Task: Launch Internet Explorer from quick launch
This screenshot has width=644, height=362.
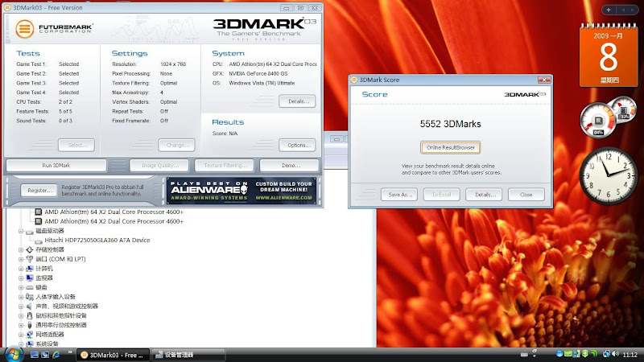Action: 56,355
